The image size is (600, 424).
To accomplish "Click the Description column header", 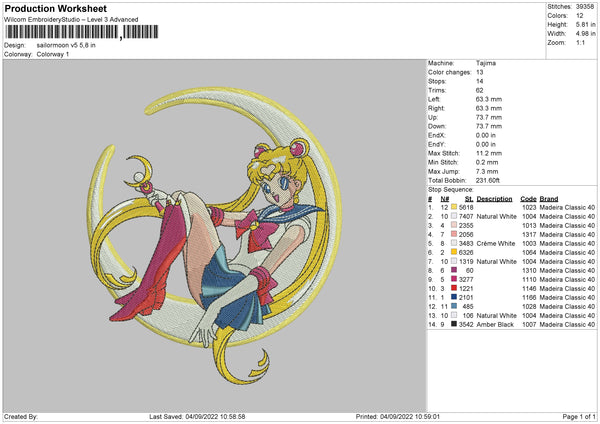I will pyautogui.click(x=494, y=199).
